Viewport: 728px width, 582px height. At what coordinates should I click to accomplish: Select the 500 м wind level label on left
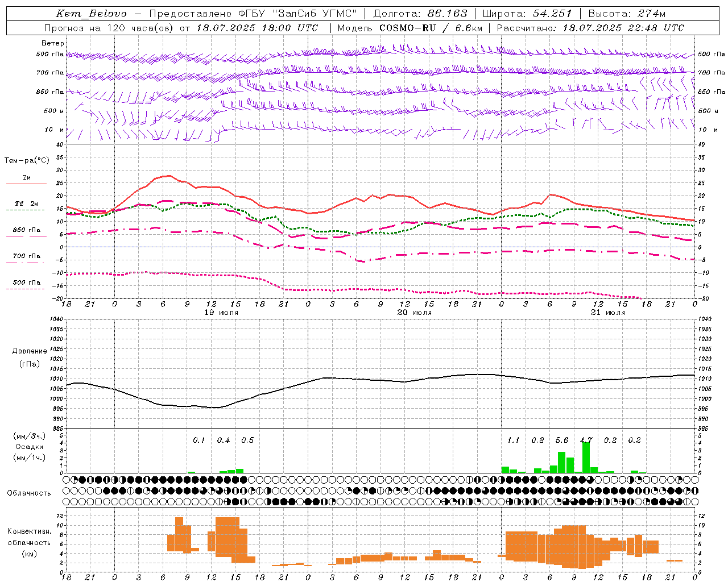pos(55,111)
